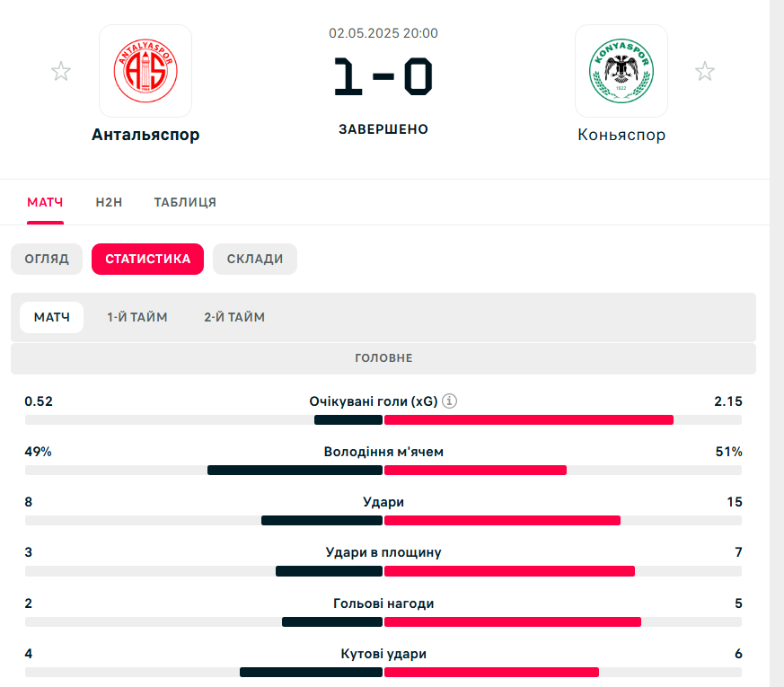Open the СКЛАДИ lineups section
This screenshot has width=784, height=687.
[255, 259]
